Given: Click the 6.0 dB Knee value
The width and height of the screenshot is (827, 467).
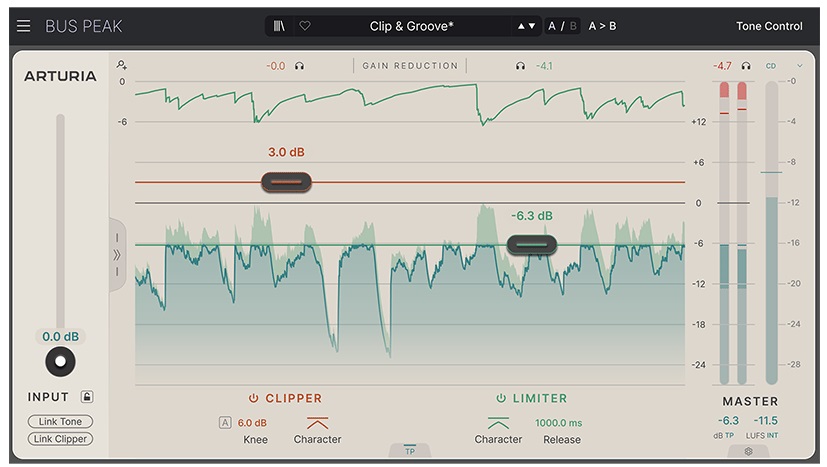Looking at the screenshot, I should tap(252, 423).
